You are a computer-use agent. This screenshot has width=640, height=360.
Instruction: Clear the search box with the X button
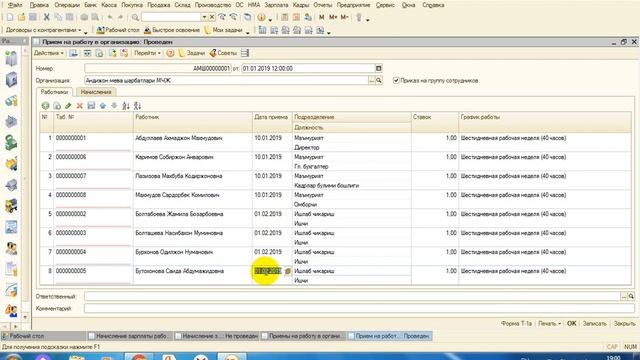point(212,17)
